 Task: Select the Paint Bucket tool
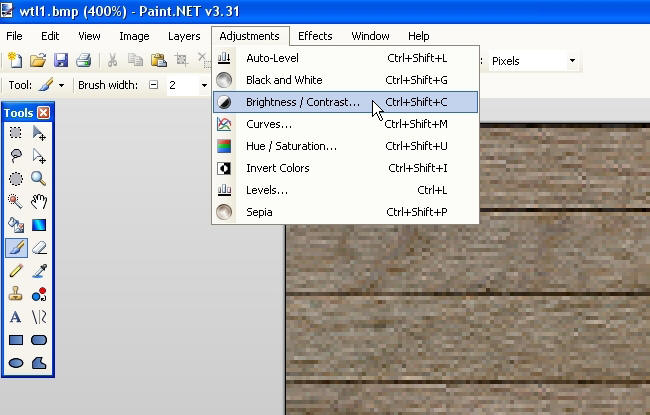click(16, 225)
